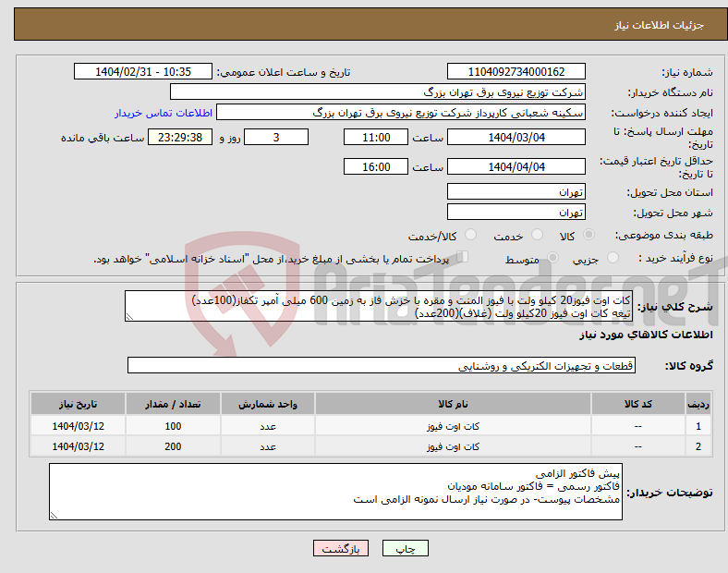728x573 pixels.
Task: Click date 1404/03/12 in row 1
Action: [x=78, y=426]
